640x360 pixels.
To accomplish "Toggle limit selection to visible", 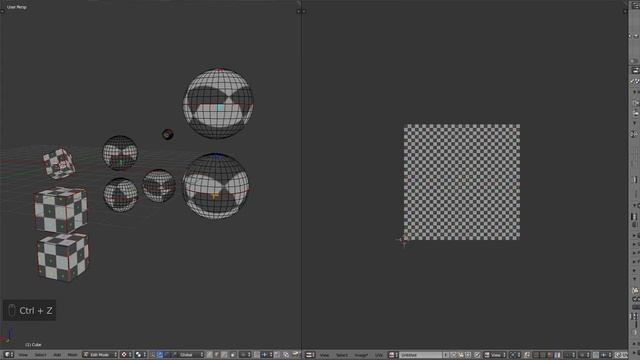I will pyautogui.click(x=233, y=355).
